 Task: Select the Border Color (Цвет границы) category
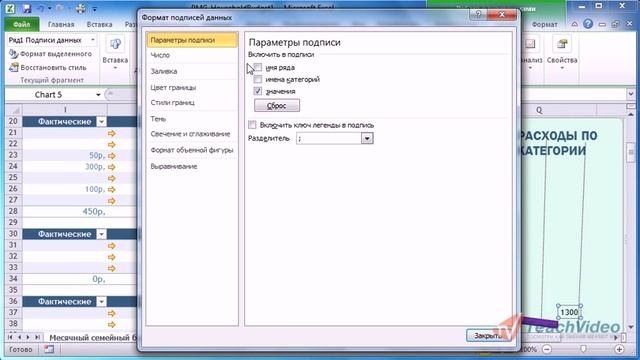point(192,87)
